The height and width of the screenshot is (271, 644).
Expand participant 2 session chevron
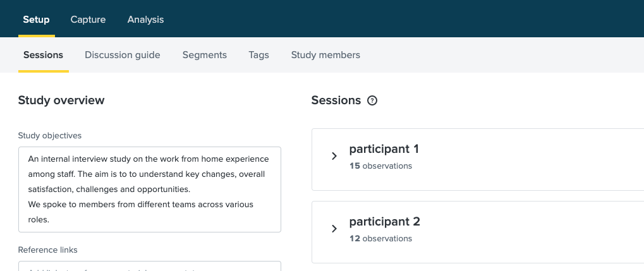tap(334, 229)
